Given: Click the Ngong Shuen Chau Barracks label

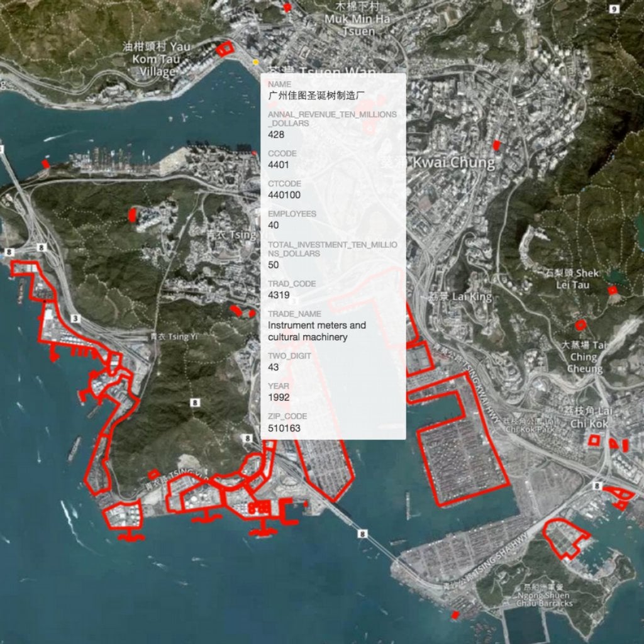Looking at the screenshot, I should point(545,599).
